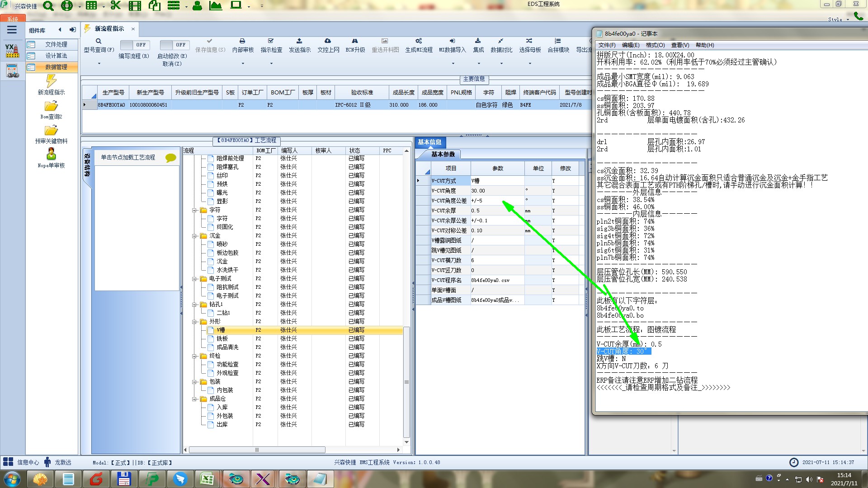Collapse the 字符 folder tree node
Screen dimensions: 868x488
194,210
